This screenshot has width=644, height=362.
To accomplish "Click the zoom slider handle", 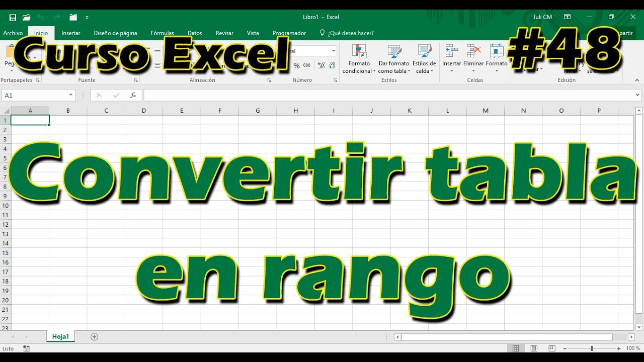I will point(592,348).
